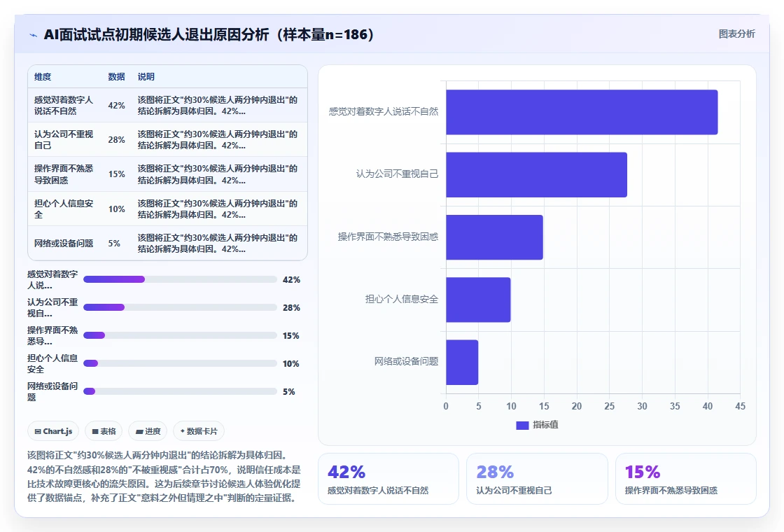
Task: Click the 数据 table column header
Action: pyautogui.click(x=116, y=76)
